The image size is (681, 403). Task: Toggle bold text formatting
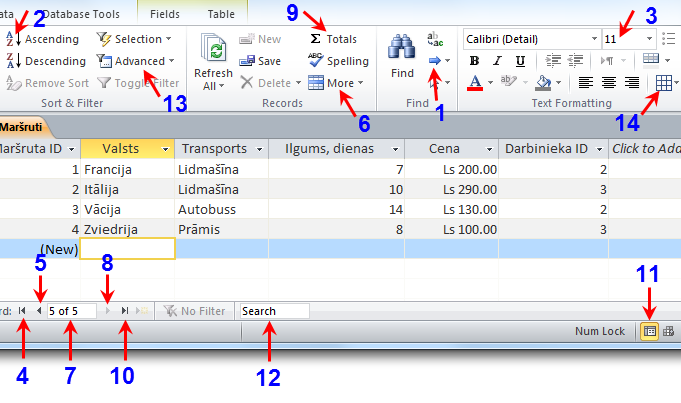475,61
